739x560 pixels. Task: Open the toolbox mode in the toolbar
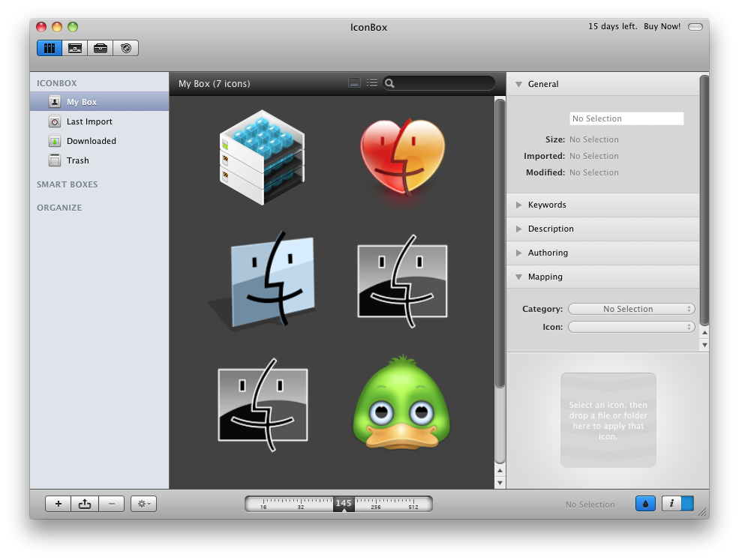tap(101, 48)
